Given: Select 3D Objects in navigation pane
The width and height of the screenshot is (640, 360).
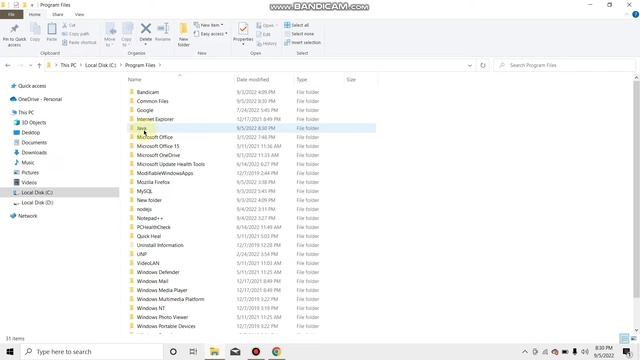Looking at the screenshot, I should click(33, 122).
